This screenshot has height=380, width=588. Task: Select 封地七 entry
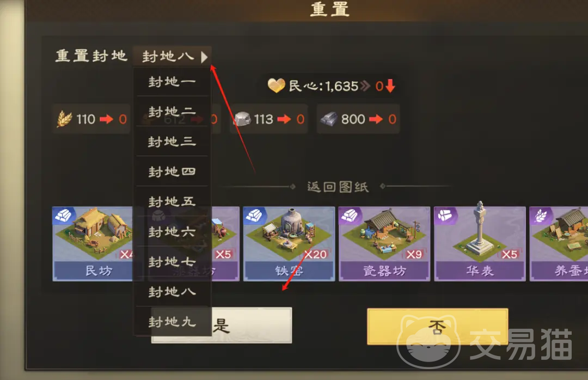172,261
